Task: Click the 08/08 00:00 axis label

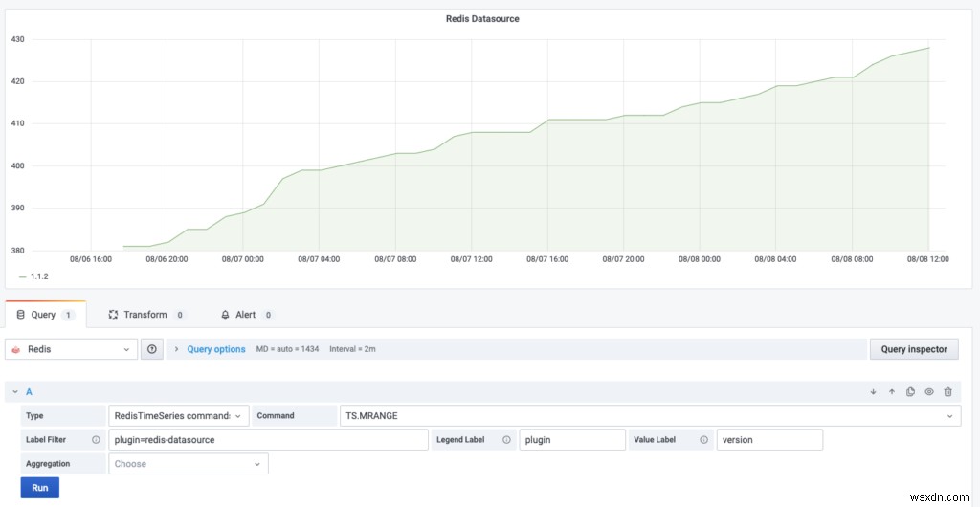Action: click(x=700, y=259)
